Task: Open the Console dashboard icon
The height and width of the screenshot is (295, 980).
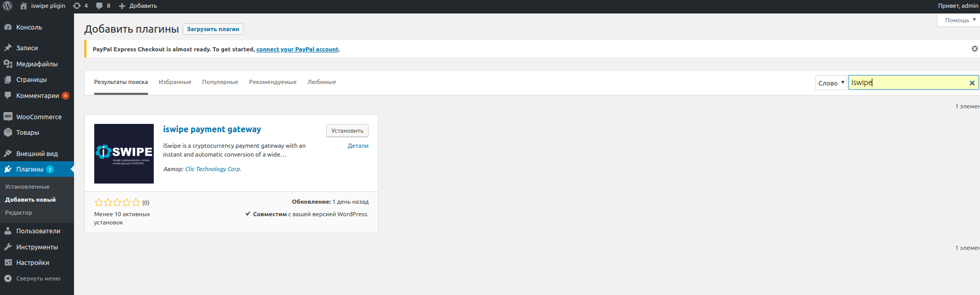Action: click(8, 27)
